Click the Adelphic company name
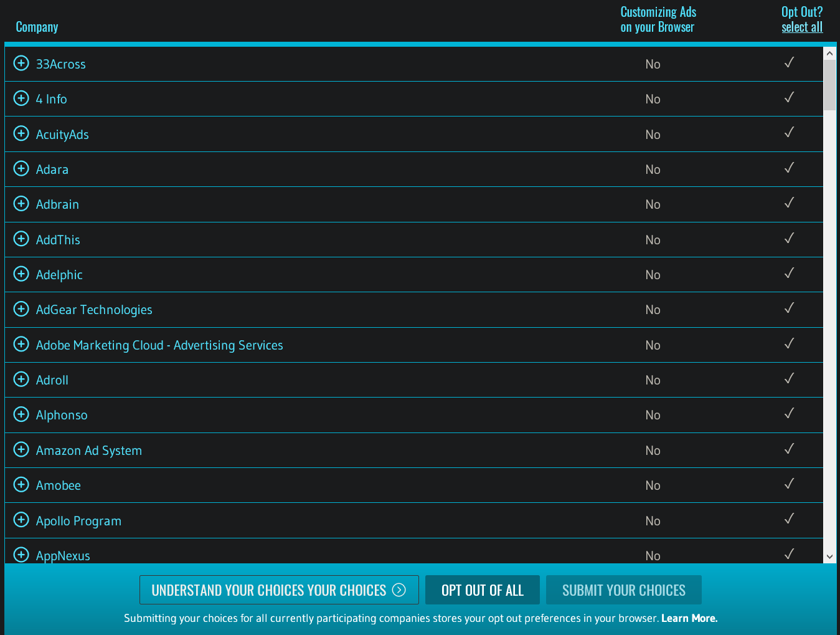Screen dimensions: 840x635 (x=59, y=275)
